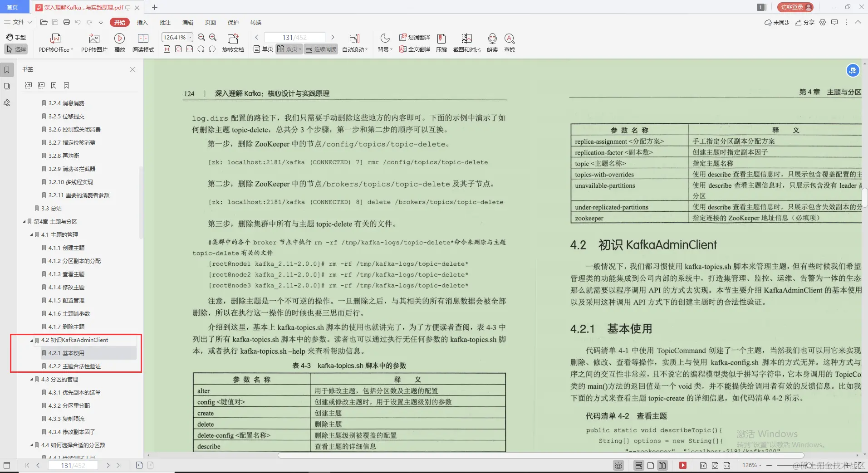
Task: Toggle eye-protection mode in status bar
Action: pos(618,465)
